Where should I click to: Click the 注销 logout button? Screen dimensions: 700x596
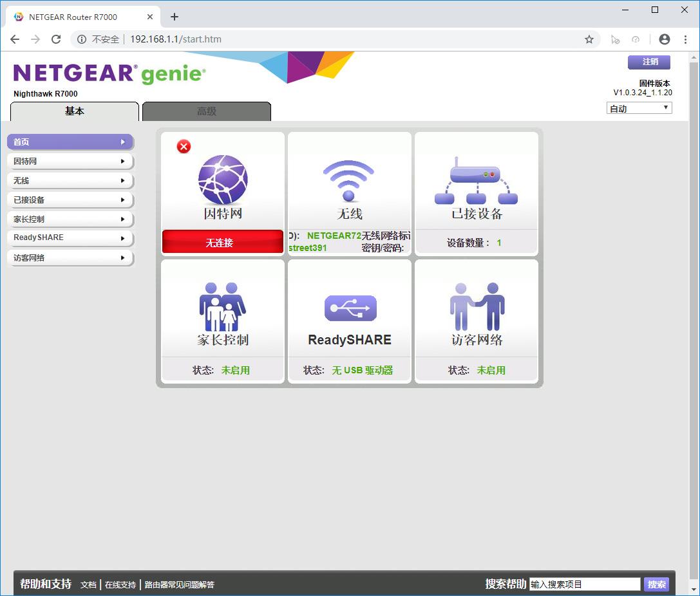(x=649, y=62)
